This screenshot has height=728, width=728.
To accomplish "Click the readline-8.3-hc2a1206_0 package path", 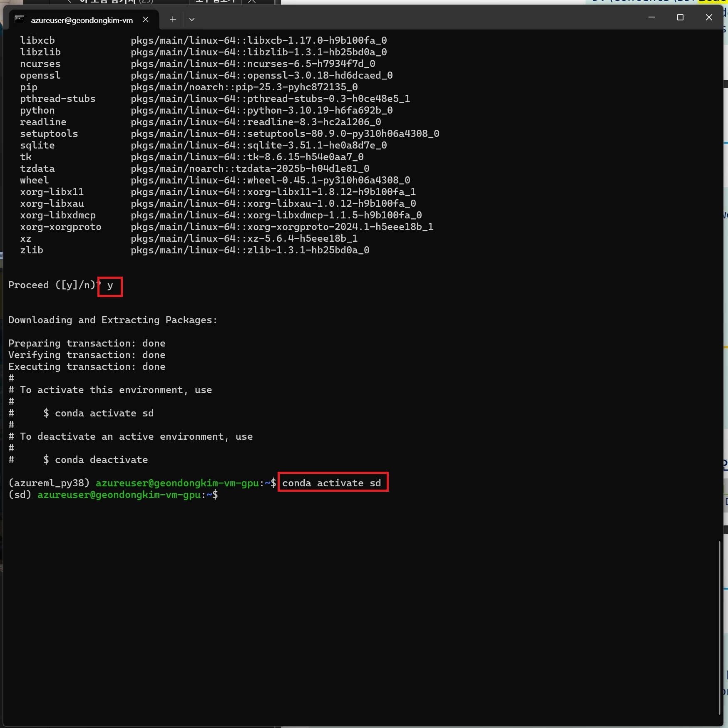I will (256, 122).
